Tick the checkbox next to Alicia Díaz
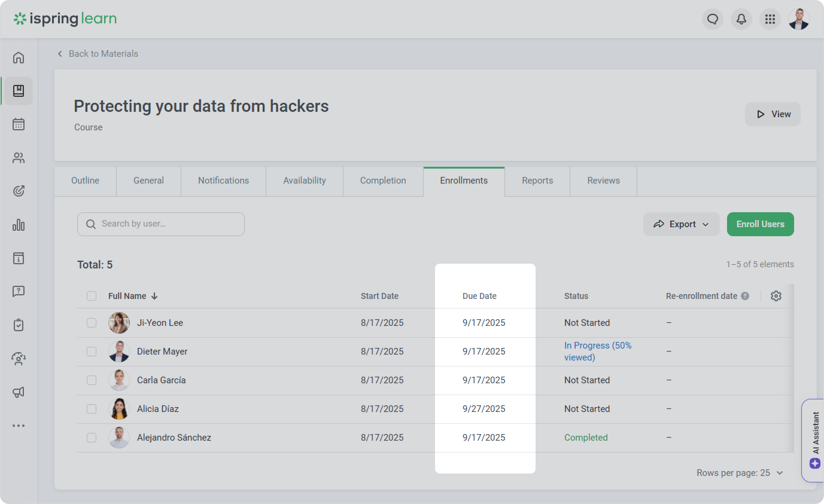Viewport: 824px width, 504px height. (x=92, y=409)
